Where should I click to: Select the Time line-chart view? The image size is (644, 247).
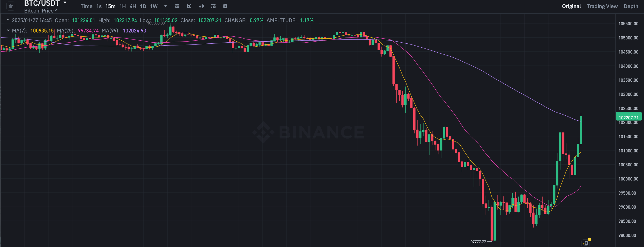tap(86, 6)
